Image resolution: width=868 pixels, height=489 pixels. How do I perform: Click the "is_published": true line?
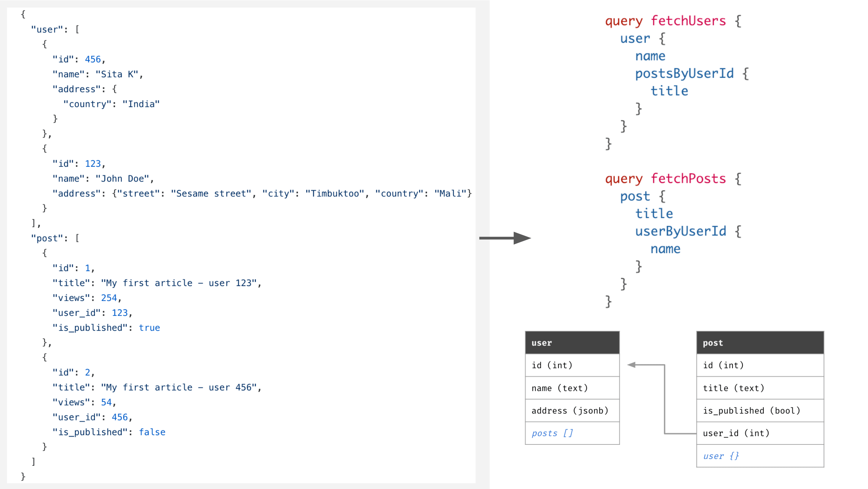pyautogui.click(x=106, y=328)
